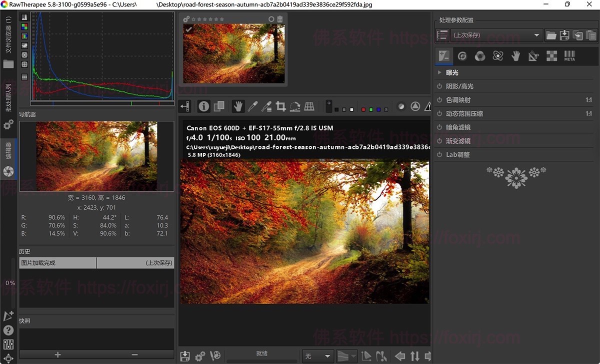Activate the straighten/rotate horizon tool
The width and height of the screenshot is (600, 364).
point(295,106)
